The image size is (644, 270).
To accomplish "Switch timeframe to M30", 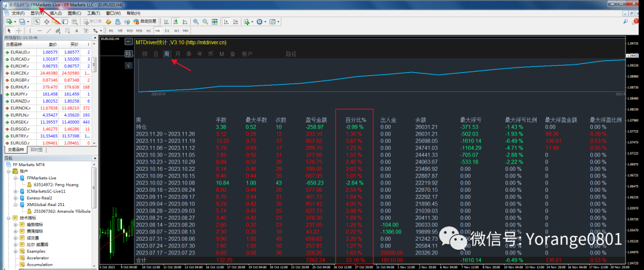I will coord(139,30).
